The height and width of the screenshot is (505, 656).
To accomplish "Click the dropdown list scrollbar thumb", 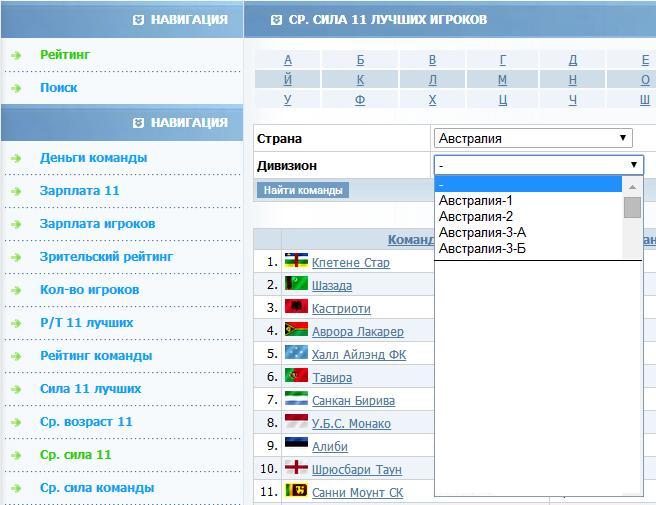I will [632, 207].
